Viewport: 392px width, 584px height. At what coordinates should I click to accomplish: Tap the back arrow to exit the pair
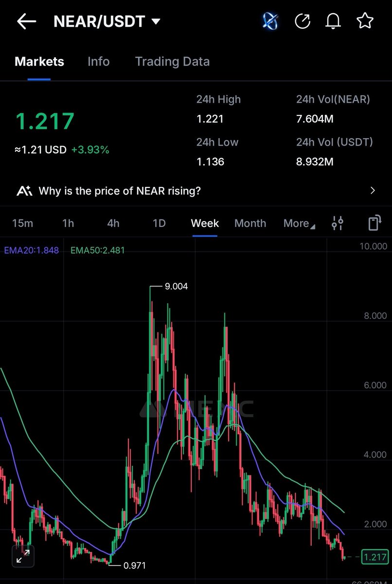tap(26, 21)
